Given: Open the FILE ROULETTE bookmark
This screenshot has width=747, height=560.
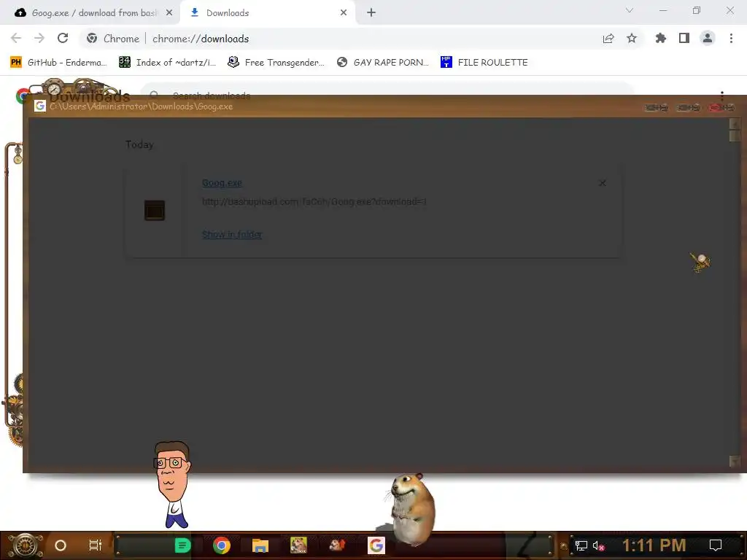Looking at the screenshot, I should click(x=484, y=63).
